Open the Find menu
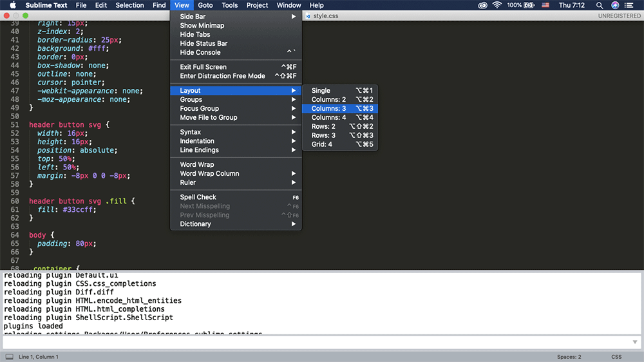 click(x=159, y=5)
